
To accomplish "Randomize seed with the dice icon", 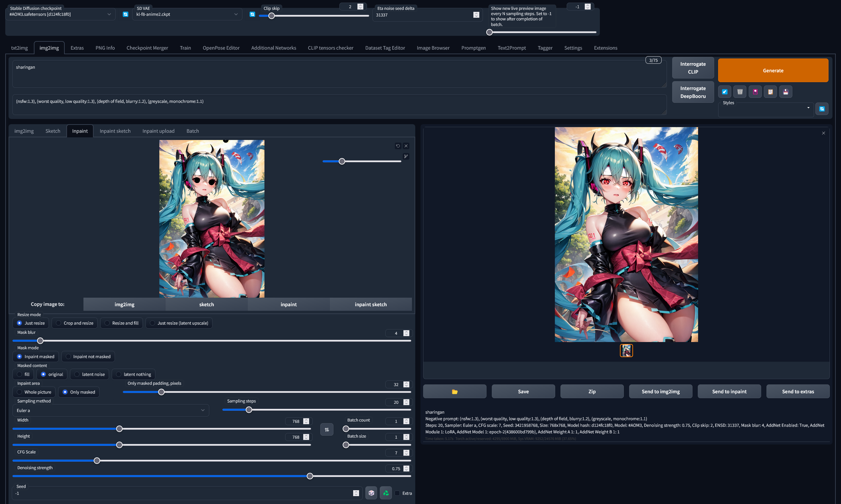I will (371, 493).
